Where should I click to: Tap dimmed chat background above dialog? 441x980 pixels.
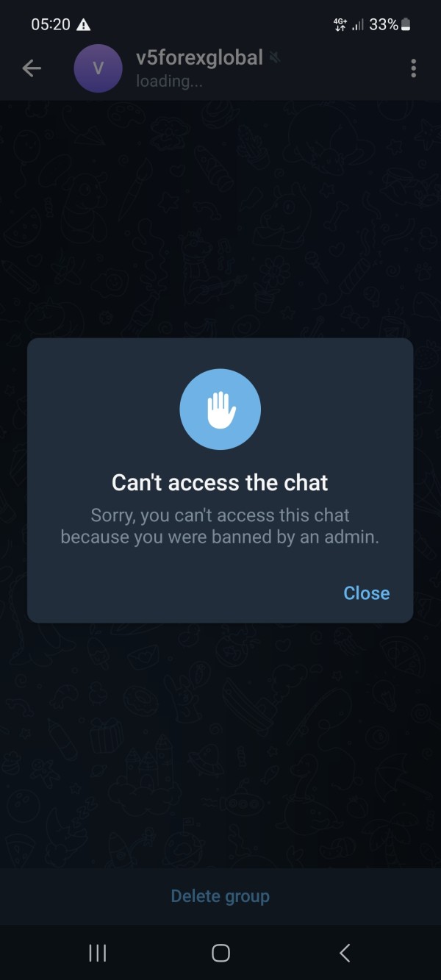[x=220, y=221]
